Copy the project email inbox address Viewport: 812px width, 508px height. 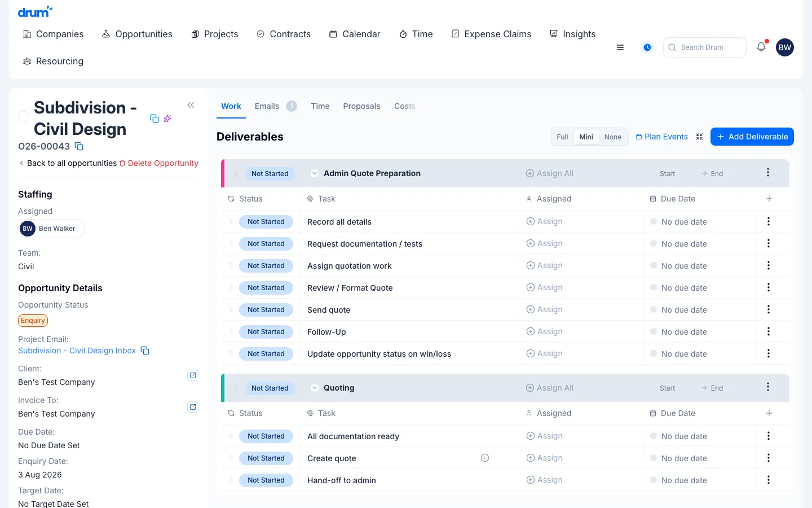(x=145, y=351)
